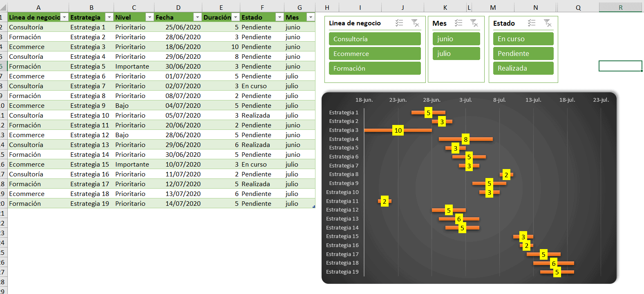Select column A header
The width and height of the screenshot is (644, 294).
[38, 7]
